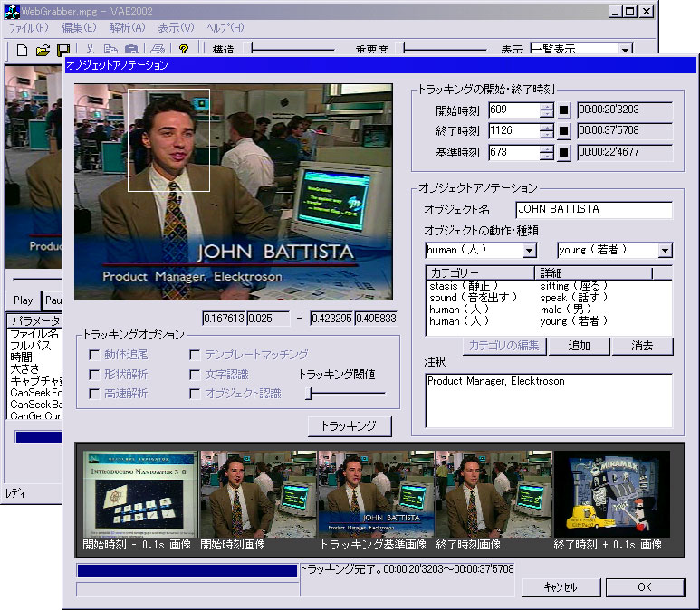700x610 pixels.
Task: Open the ファイル(F) menu
Action: pos(29,28)
